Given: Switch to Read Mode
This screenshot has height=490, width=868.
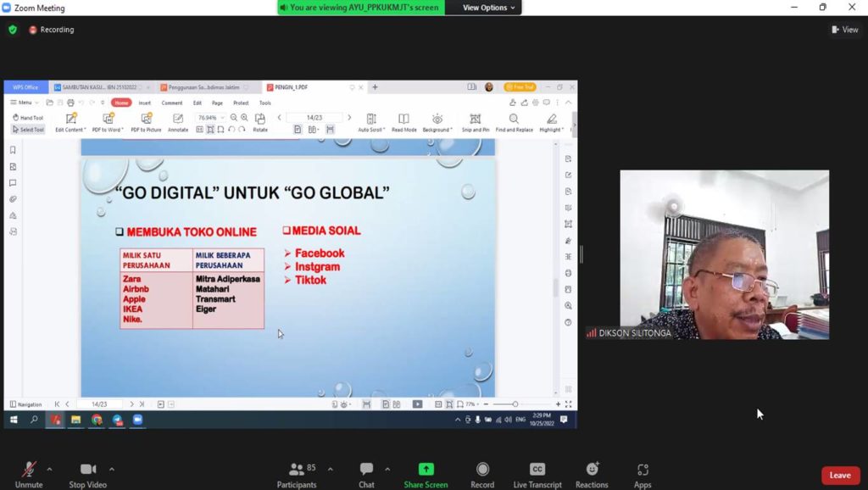Looking at the screenshot, I should [x=403, y=123].
